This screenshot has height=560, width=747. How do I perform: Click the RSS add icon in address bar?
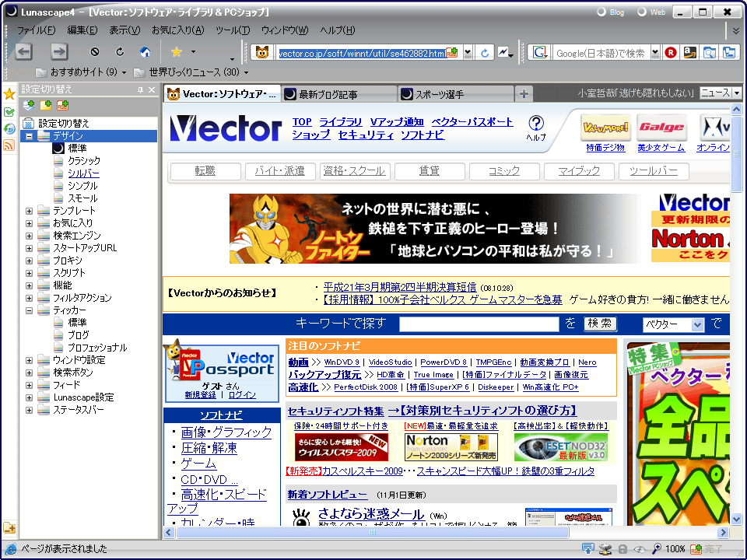(x=451, y=53)
